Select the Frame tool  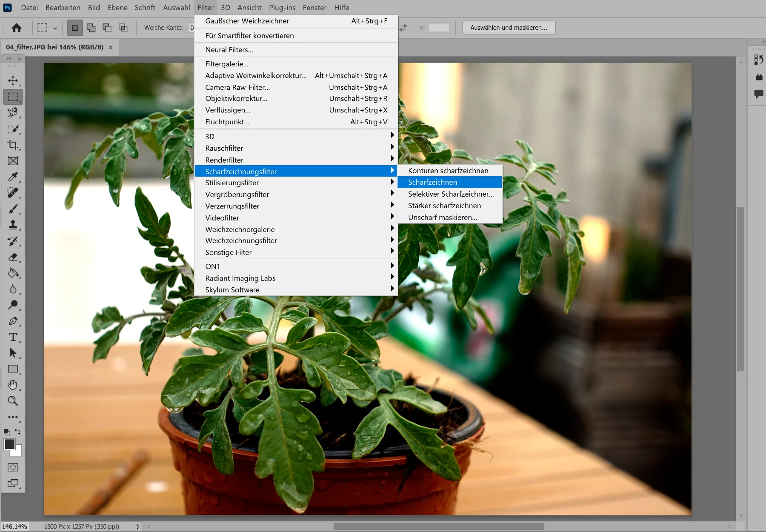pyautogui.click(x=13, y=161)
